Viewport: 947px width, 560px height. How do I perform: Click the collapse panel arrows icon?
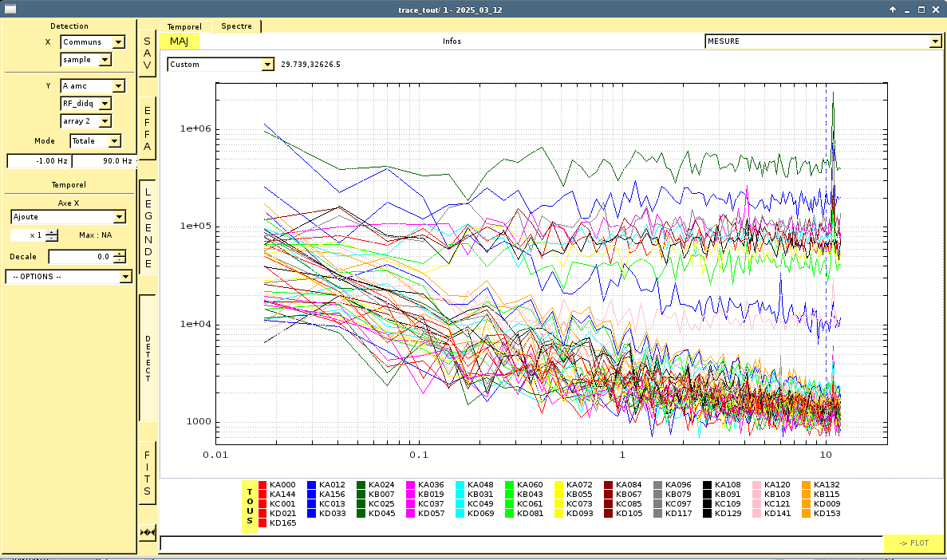[x=147, y=532]
